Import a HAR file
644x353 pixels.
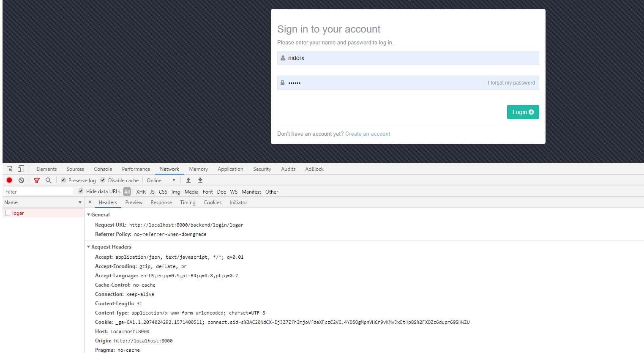point(188,180)
